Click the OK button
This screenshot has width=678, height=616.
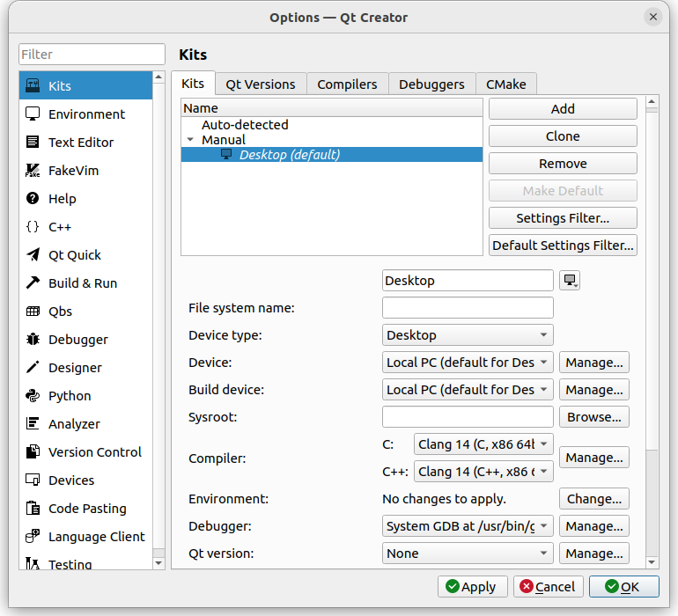tap(624, 587)
